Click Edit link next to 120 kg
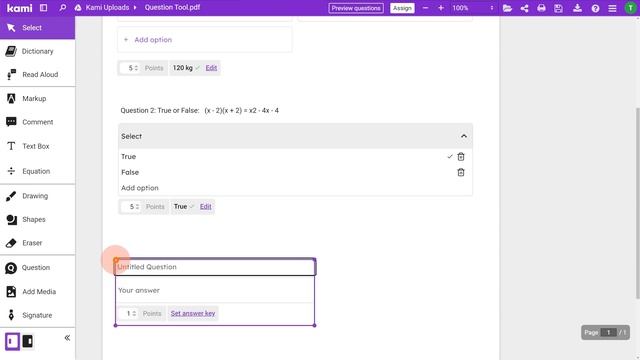This screenshot has width=640, height=360. click(211, 68)
